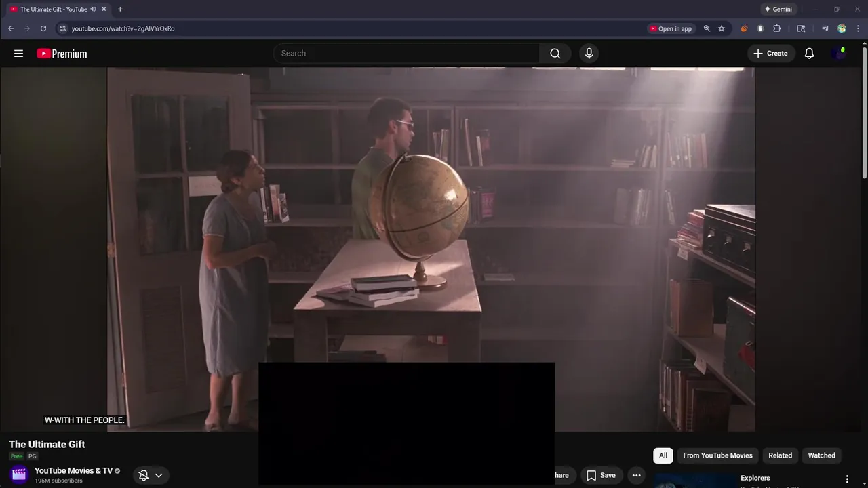Click the Free badge under the title
This screenshot has height=488, width=868.
pos(16,456)
